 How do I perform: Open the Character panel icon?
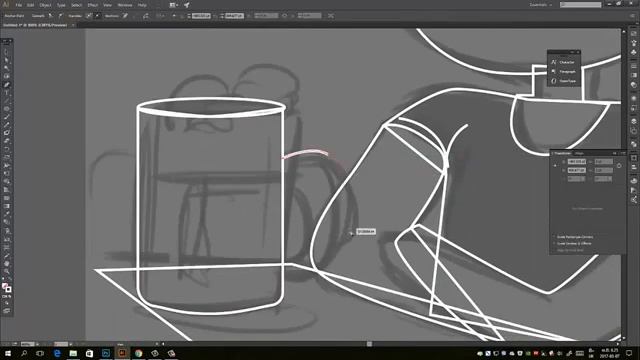pos(563,62)
